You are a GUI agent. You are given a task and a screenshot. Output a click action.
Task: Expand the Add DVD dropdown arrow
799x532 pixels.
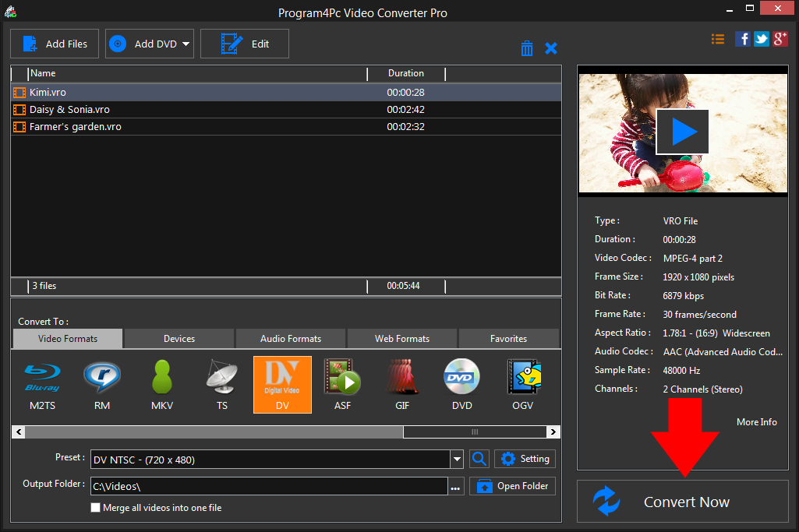coord(186,44)
